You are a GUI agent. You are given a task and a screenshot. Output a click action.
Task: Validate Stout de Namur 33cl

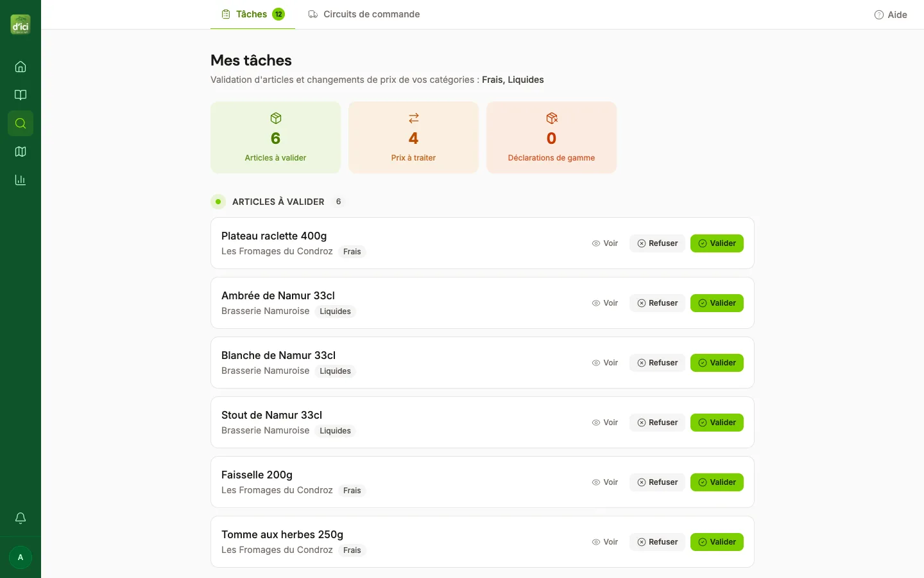[717, 423]
